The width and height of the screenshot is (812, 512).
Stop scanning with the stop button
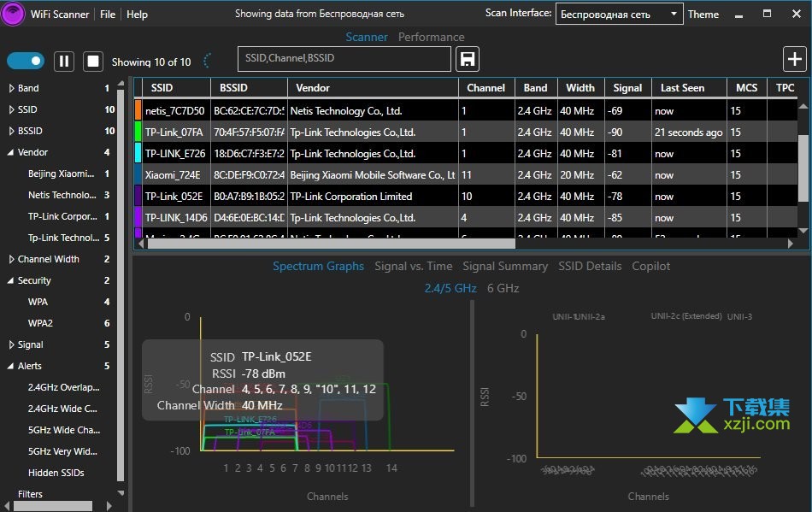point(93,62)
